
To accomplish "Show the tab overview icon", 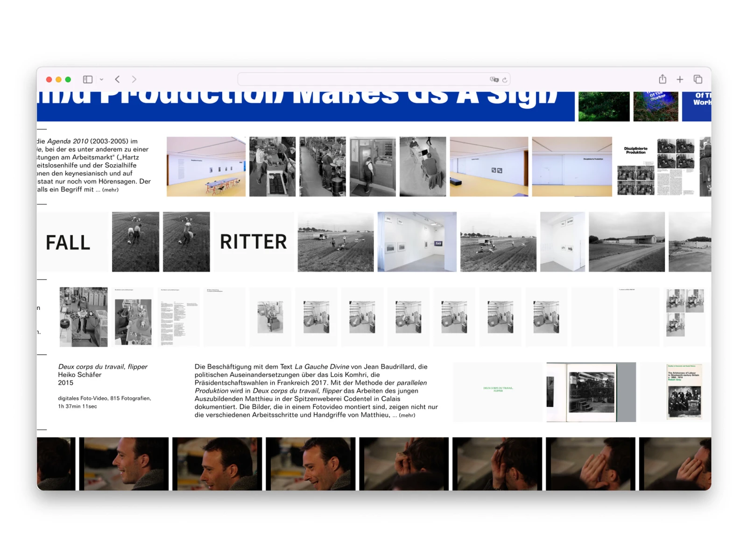I will pyautogui.click(x=698, y=79).
